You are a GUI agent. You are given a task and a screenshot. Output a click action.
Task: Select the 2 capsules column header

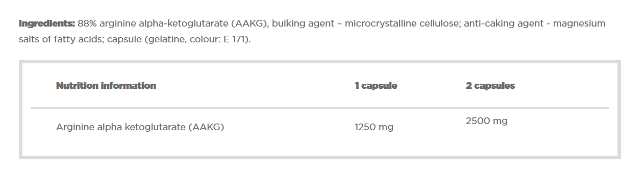click(x=490, y=86)
